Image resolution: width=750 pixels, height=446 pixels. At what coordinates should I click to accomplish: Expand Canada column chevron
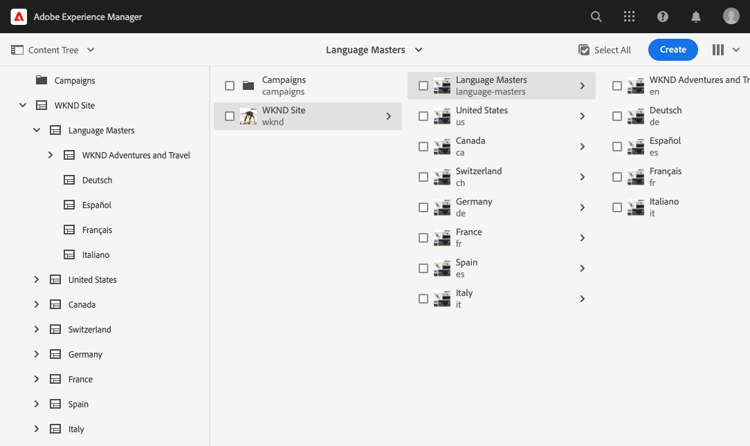click(x=582, y=147)
